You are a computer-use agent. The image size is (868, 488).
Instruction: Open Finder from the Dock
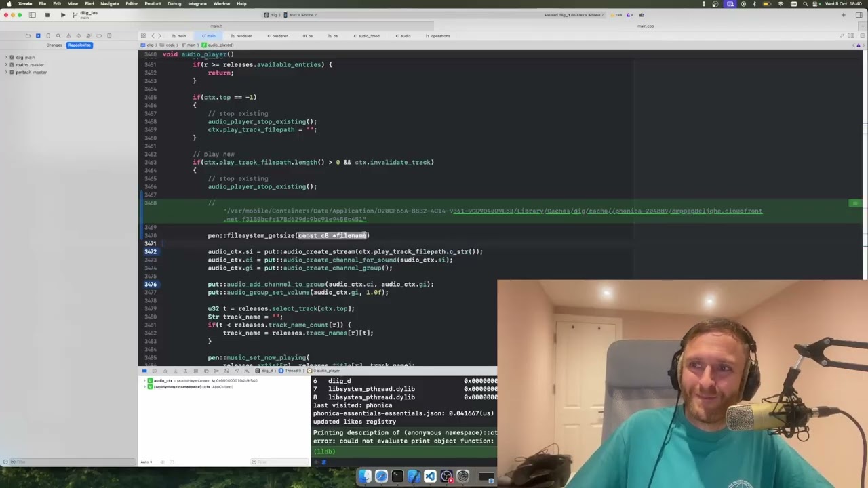point(365,476)
